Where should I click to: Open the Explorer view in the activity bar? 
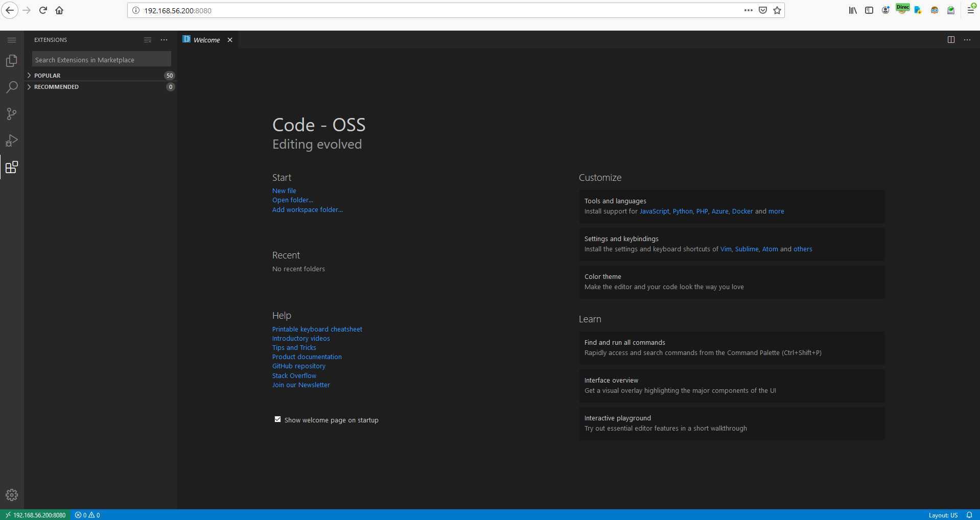[x=12, y=61]
